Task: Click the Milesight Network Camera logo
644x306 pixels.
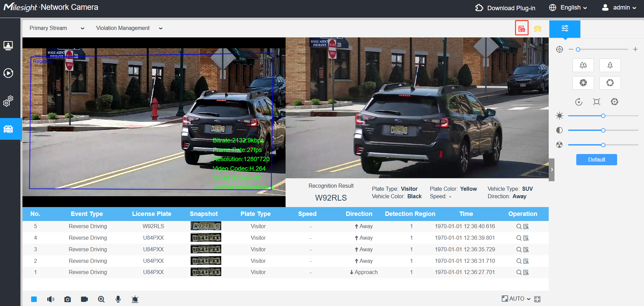Action: click(x=51, y=7)
